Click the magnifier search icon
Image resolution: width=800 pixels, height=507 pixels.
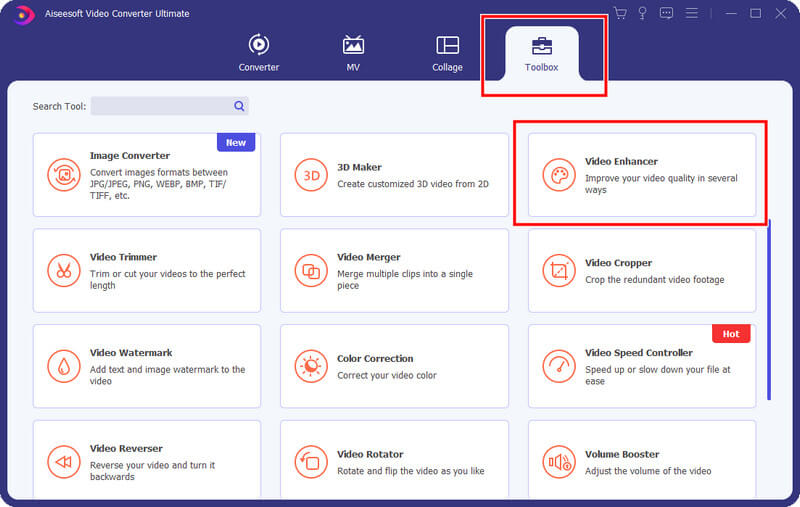coord(239,106)
